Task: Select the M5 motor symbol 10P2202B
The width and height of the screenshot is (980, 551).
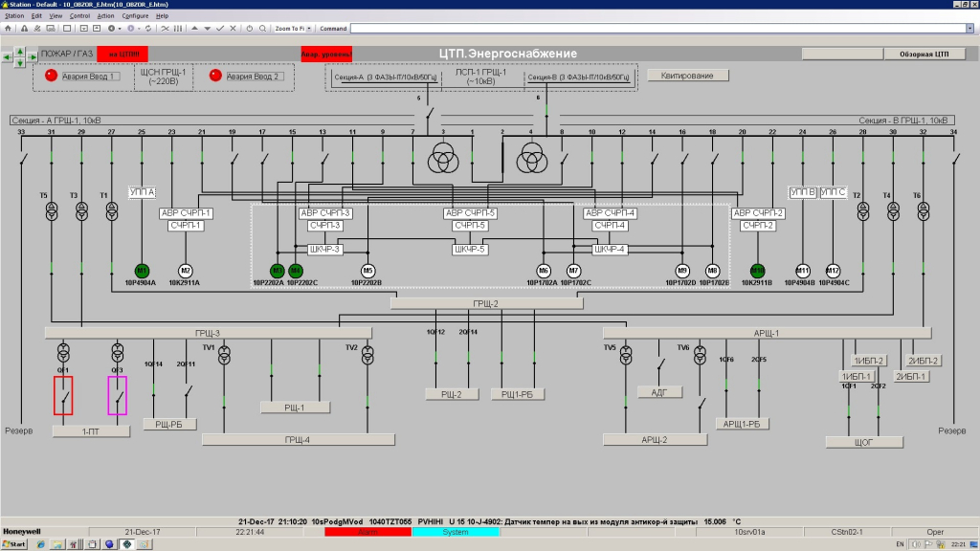Action: pos(367,271)
